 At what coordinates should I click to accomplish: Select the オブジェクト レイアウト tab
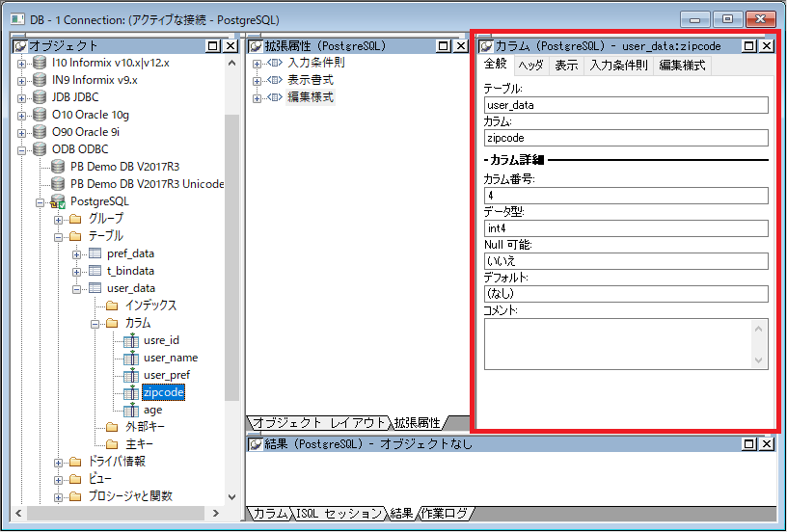pyautogui.click(x=318, y=423)
